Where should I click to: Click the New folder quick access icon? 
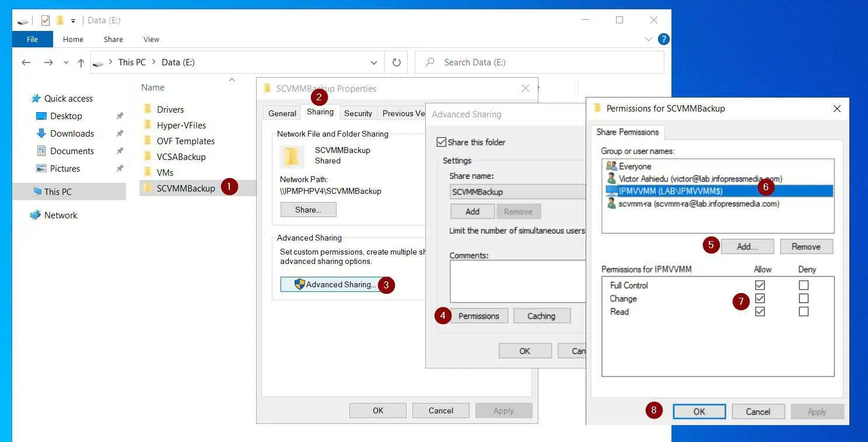(x=60, y=20)
